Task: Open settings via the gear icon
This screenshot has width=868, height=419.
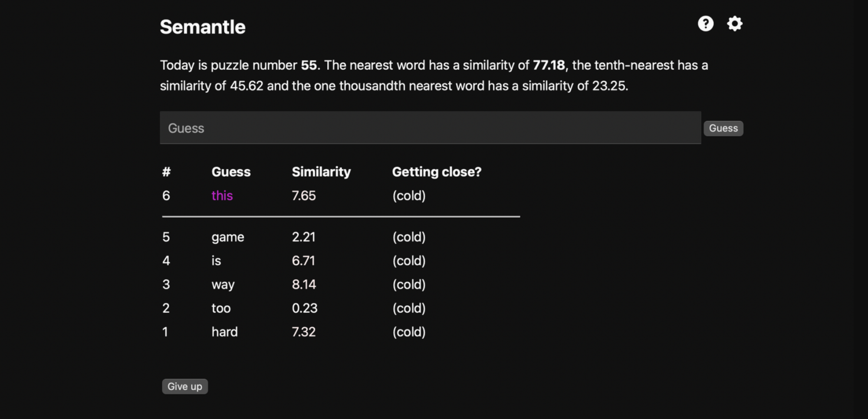Action: click(x=735, y=23)
